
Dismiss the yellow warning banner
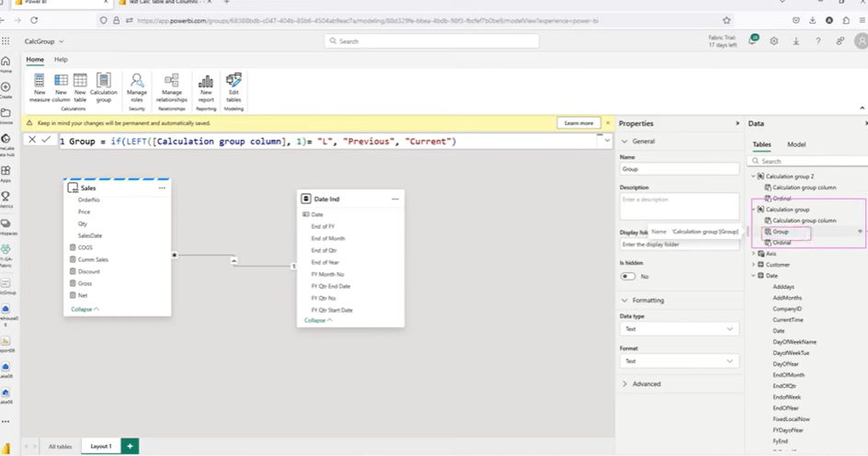[608, 123]
